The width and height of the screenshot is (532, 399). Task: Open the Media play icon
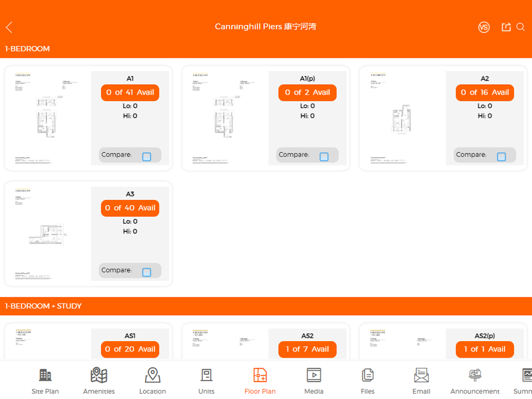click(314, 375)
